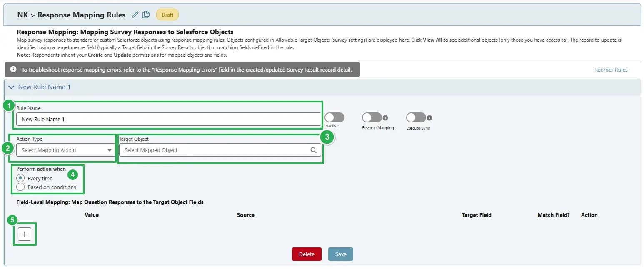
Task: Click the red Delete button
Action: [x=307, y=254]
